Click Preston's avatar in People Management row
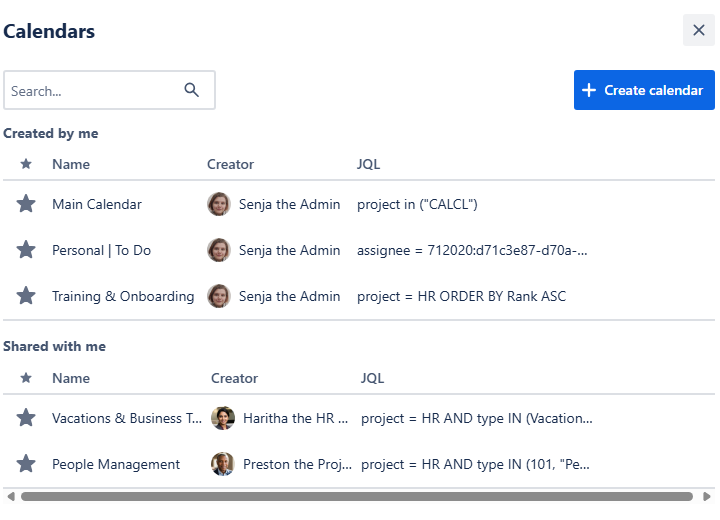The width and height of the screenshot is (720, 520). (223, 464)
